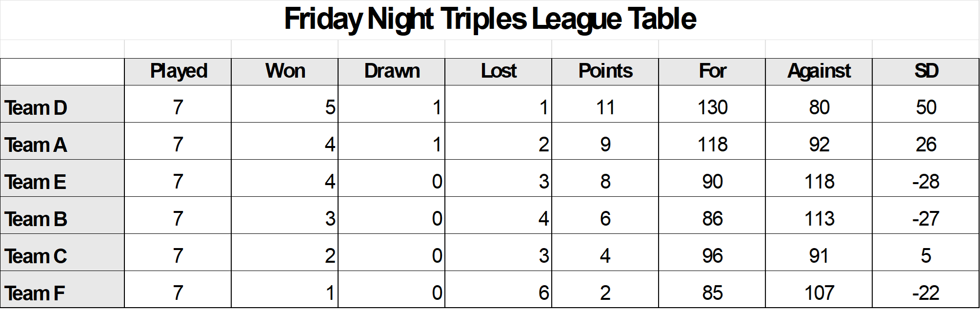Select the For column header cell
This screenshot has height=314, width=980.
(x=712, y=71)
